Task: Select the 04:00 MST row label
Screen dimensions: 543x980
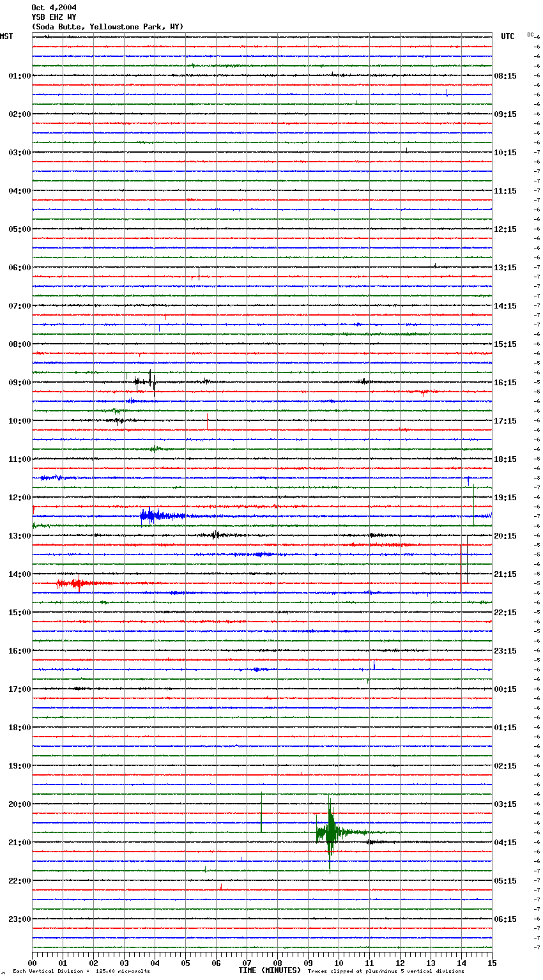Action: pyautogui.click(x=19, y=191)
